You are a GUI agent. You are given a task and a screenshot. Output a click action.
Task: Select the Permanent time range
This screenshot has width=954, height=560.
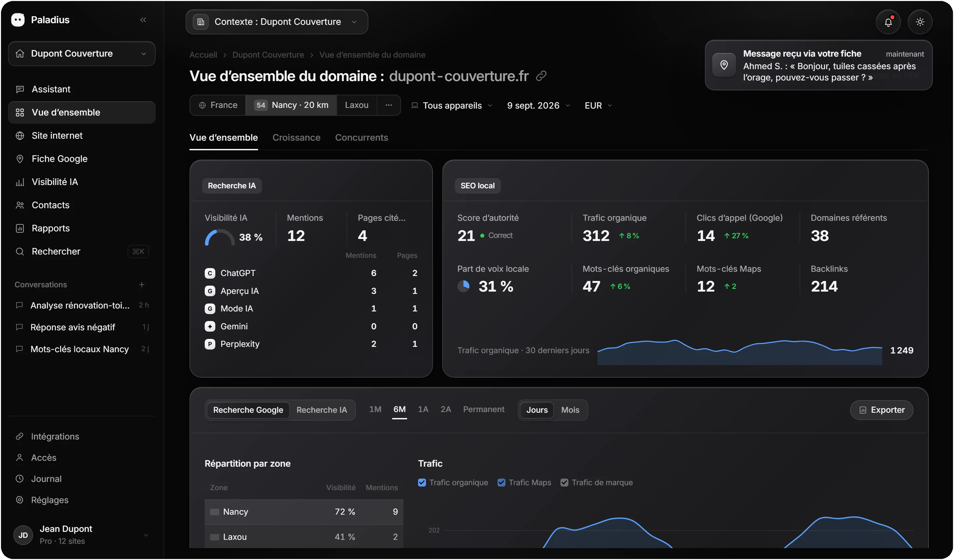pos(484,409)
